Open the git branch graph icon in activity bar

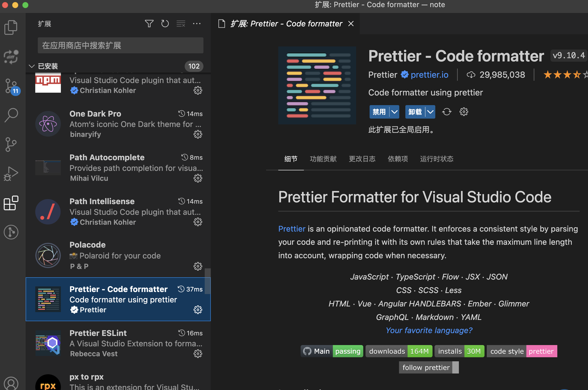click(11, 144)
